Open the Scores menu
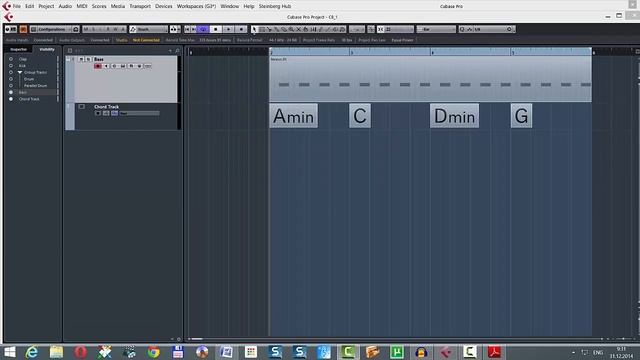640x360 pixels. coord(99,6)
